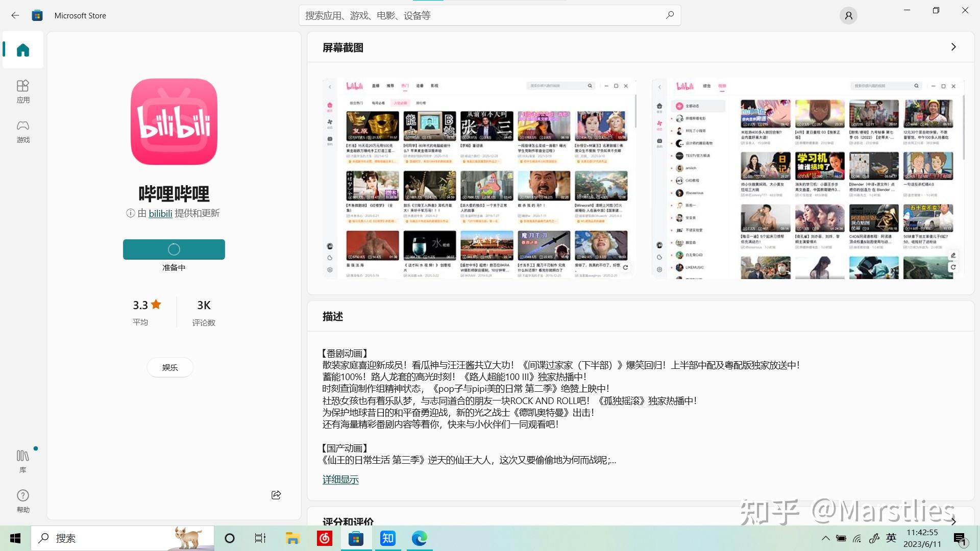The image size is (980, 551).
Task: Open the first bilibili screenshot thumbnail
Action: click(x=479, y=179)
